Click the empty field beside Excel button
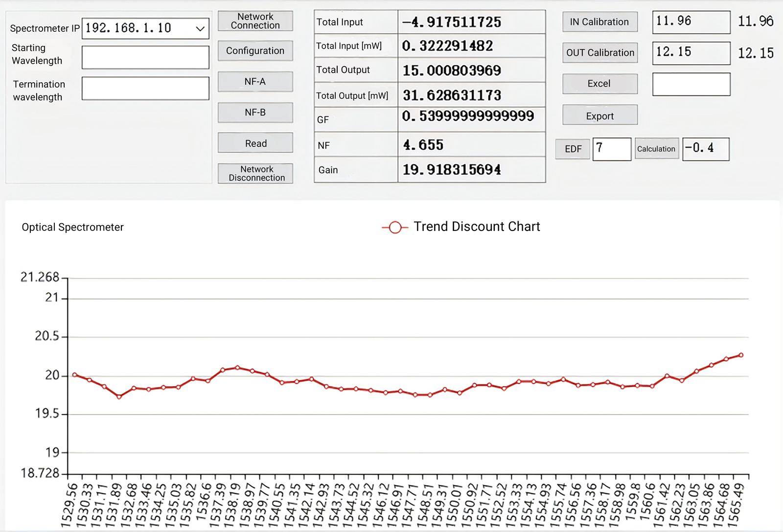Viewport: 783px width, 532px height. pyautogui.click(x=691, y=84)
